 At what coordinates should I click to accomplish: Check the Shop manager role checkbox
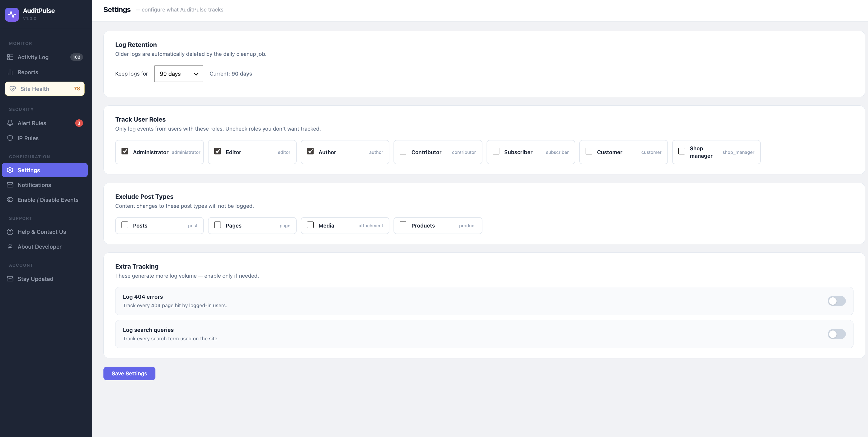[x=681, y=151]
